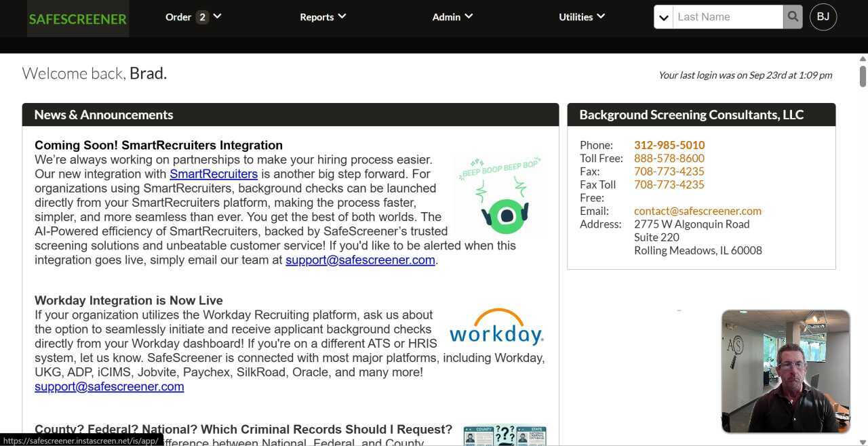
Task: Click the 'News & Announcements' panel header
Action: point(290,115)
